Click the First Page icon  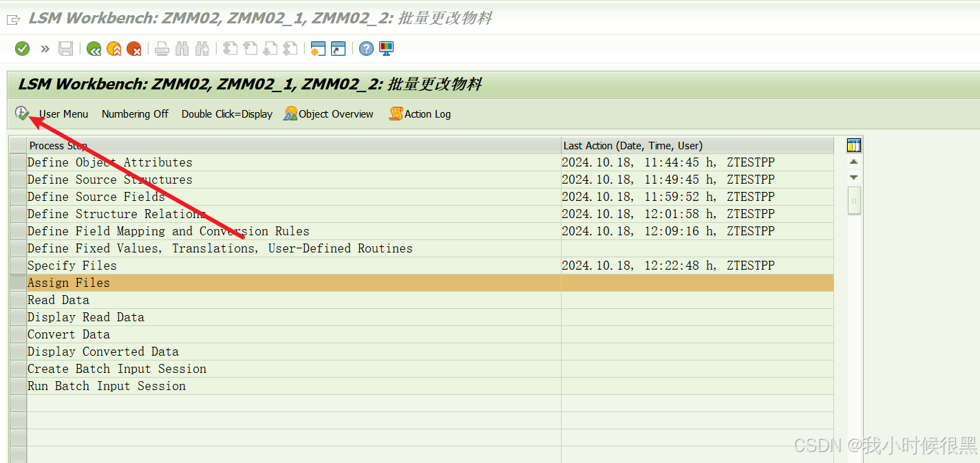(x=230, y=48)
